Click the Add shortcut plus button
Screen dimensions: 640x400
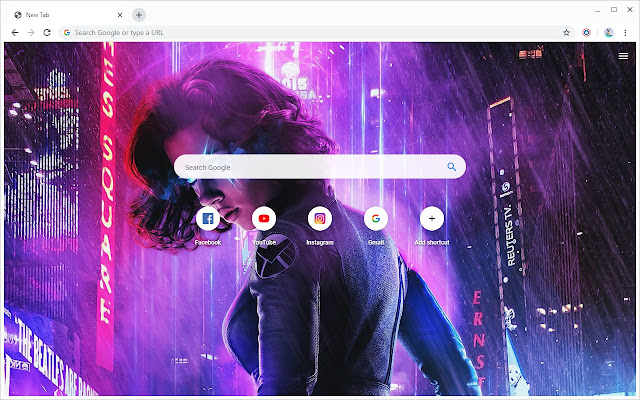pyautogui.click(x=432, y=219)
